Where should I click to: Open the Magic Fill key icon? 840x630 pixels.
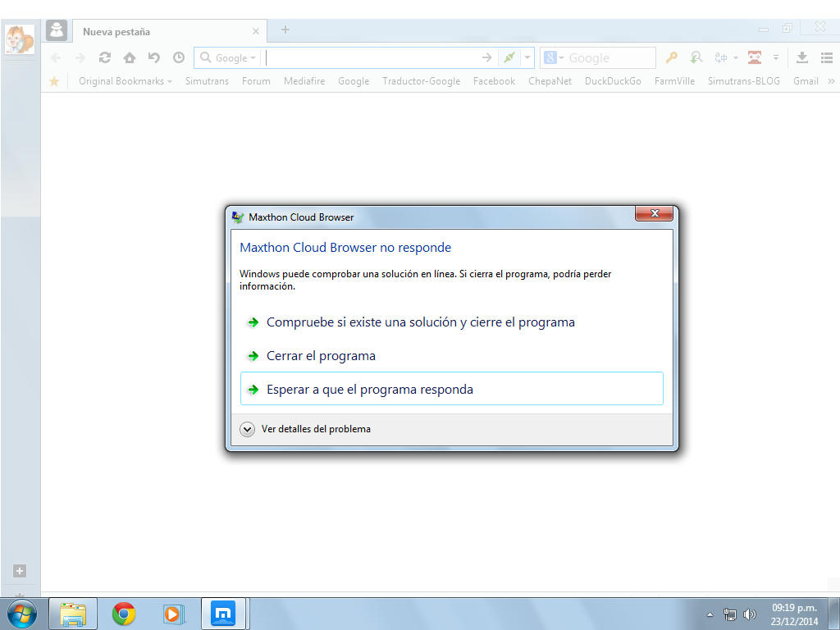[x=671, y=57]
